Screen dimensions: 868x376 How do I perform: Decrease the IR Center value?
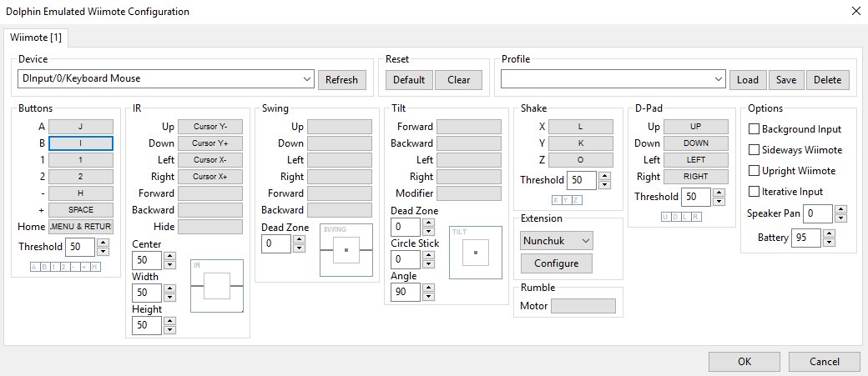tap(170, 264)
